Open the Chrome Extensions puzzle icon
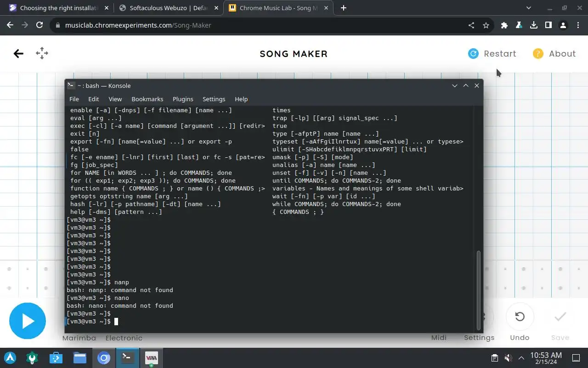Image resolution: width=588 pixels, height=368 pixels. [x=504, y=25]
